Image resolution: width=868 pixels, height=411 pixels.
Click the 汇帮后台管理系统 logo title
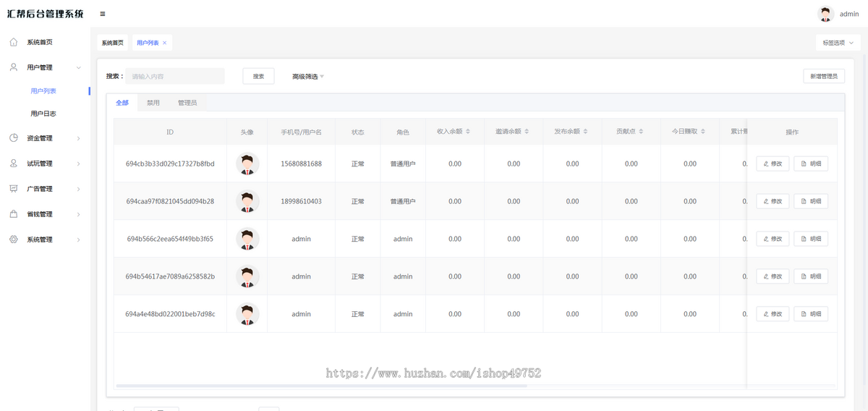pos(45,14)
